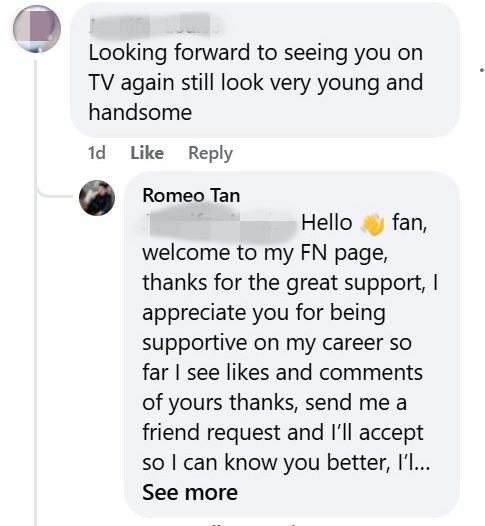Screen dimensions: 485x526
Task: Click the curved connector beside Romeo Tan's avatar
Action: click(55, 194)
